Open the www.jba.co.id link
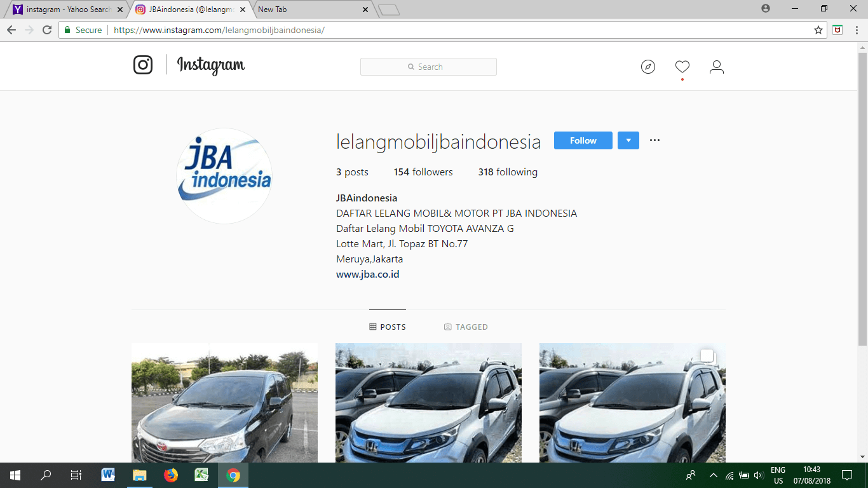The width and height of the screenshot is (868, 488). click(367, 274)
